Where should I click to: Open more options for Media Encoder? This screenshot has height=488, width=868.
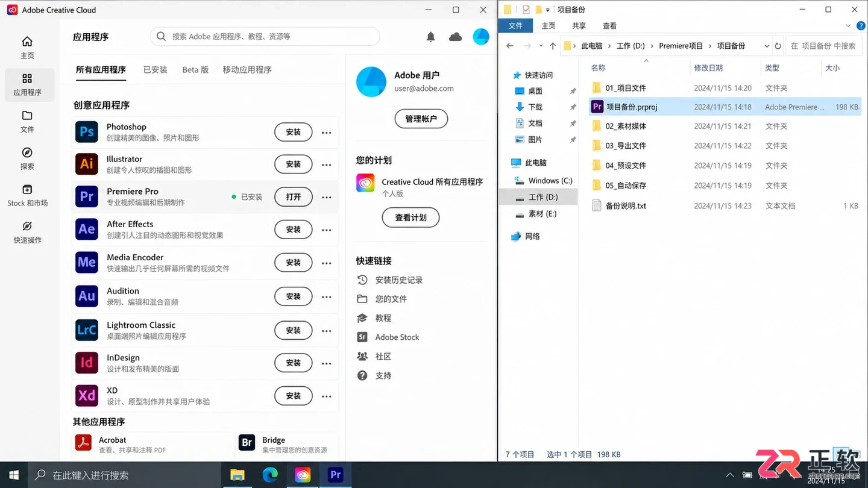(327, 263)
